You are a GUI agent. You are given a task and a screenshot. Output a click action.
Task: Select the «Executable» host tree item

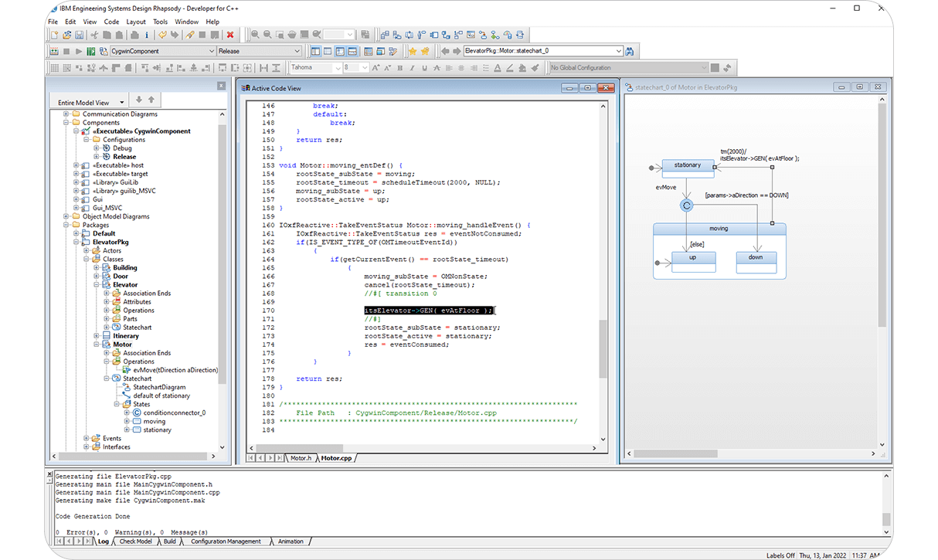pos(117,165)
